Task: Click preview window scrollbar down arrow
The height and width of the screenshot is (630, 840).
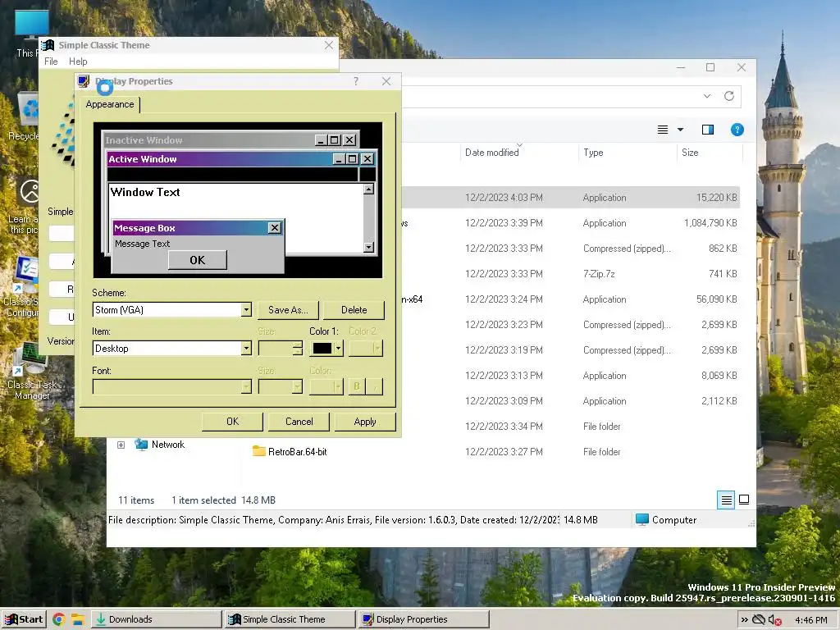Action: pyautogui.click(x=368, y=247)
